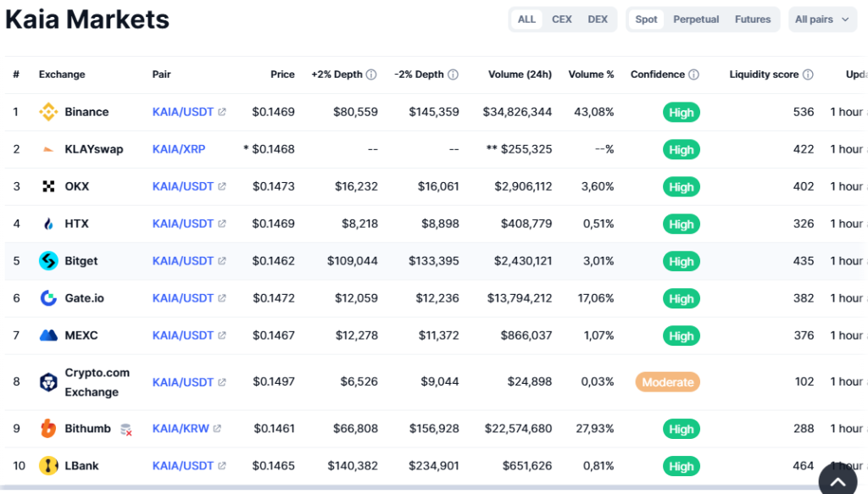This screenshot has height=494, width=868.
Task: Click the LBank exchange logo
Action: click(48, 466)
